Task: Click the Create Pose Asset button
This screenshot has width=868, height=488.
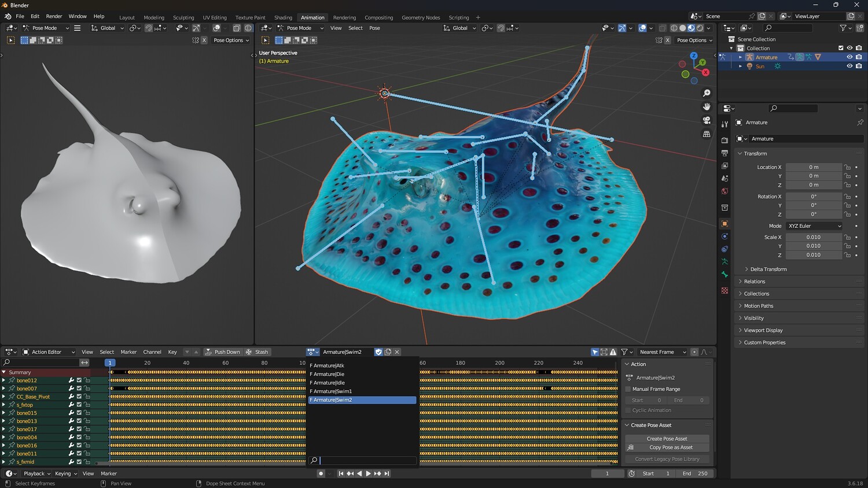Action: [x=667, y=439]
